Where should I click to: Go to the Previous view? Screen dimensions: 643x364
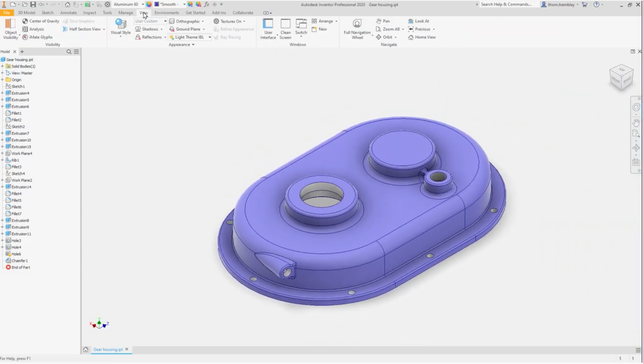pyautogui.click(x=419, y=29)
